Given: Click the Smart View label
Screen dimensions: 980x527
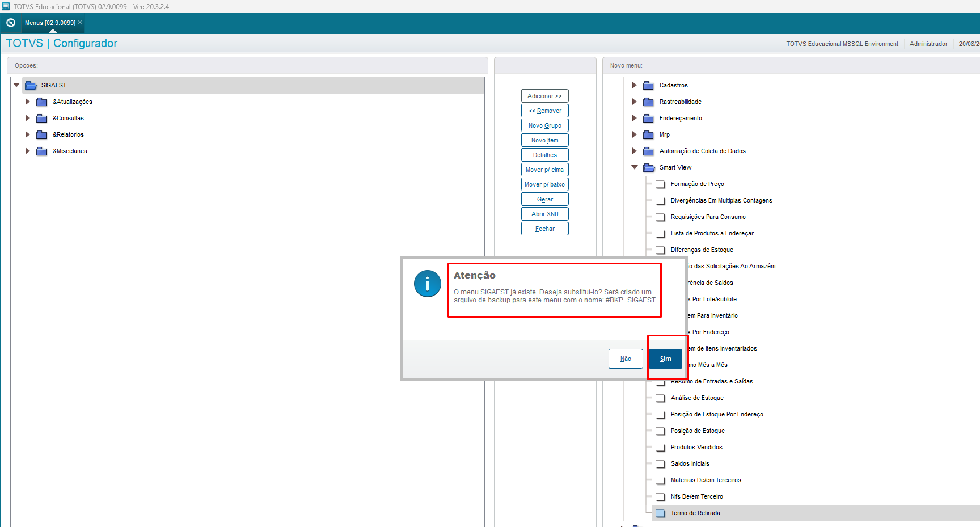Looking at the screenshot, I should coord(675,168).
